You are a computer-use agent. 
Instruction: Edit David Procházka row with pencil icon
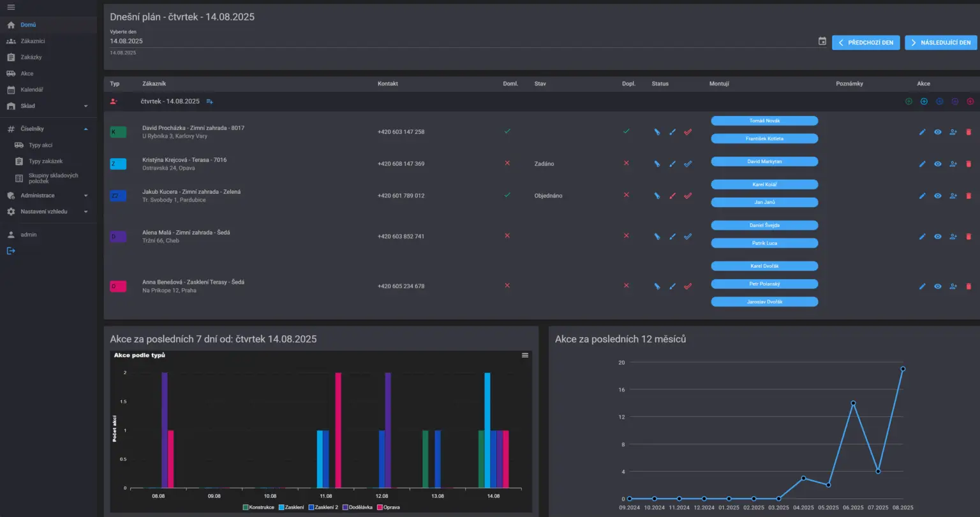922,132
